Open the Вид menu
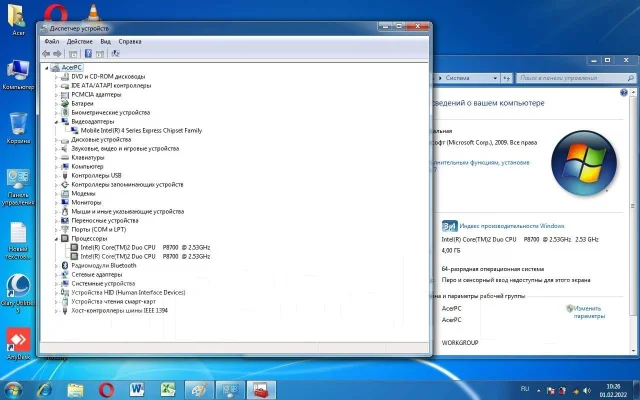 coord(105,42)
